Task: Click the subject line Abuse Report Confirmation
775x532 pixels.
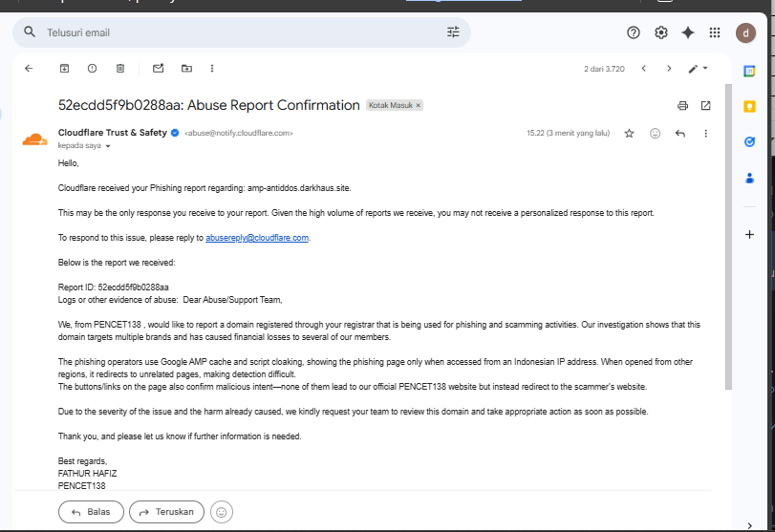Action: [208, 105]
